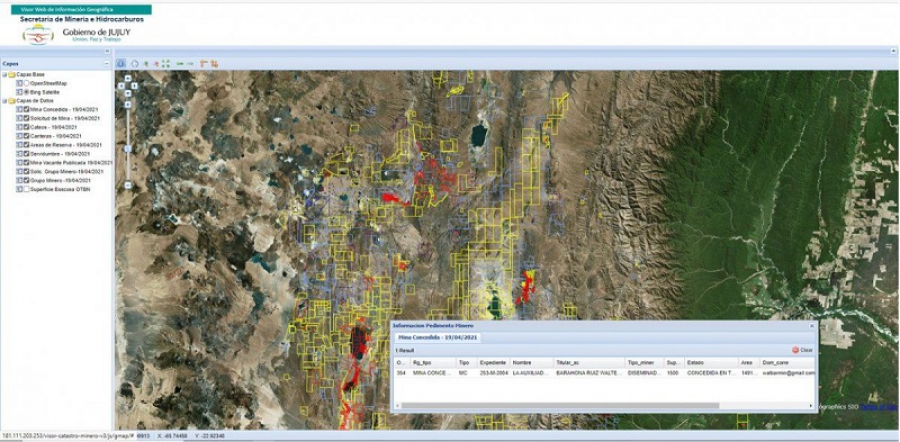The height and width of the screenshot is (442, 900).
Task: Click the zoom to full extent icon
Action: pyautogui.click(x=166, y=63)
